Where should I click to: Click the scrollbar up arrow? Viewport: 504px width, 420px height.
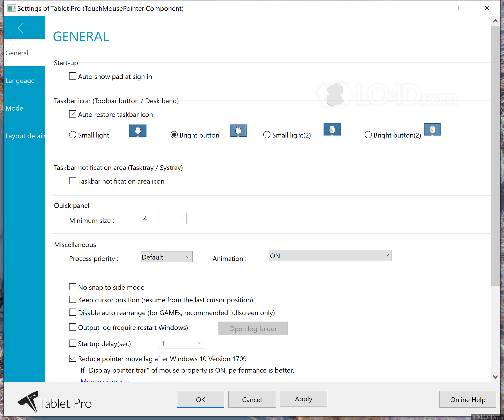495,21
